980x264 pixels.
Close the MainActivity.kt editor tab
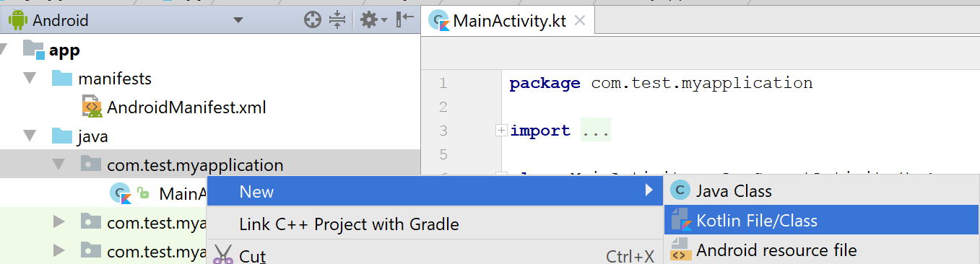tap(579, 20)
